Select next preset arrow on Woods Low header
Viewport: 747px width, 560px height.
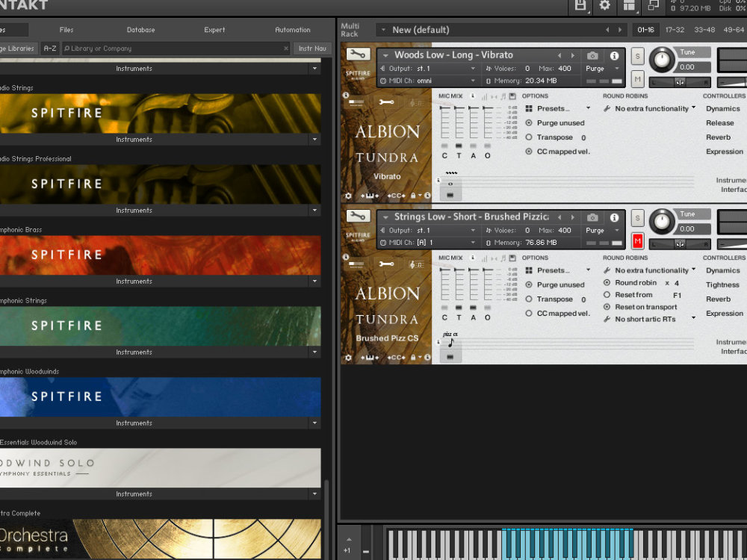click(573, 56)
